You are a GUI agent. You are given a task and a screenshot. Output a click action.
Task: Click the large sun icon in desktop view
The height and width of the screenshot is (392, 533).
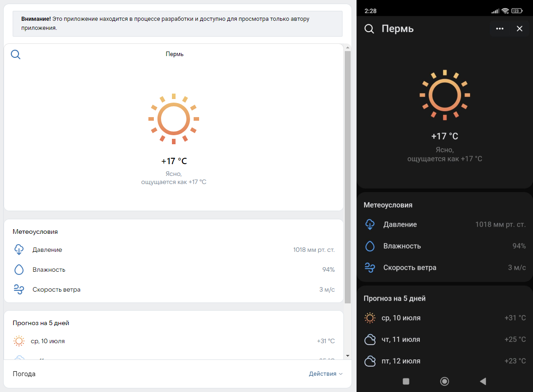click(x=174, y=119)
